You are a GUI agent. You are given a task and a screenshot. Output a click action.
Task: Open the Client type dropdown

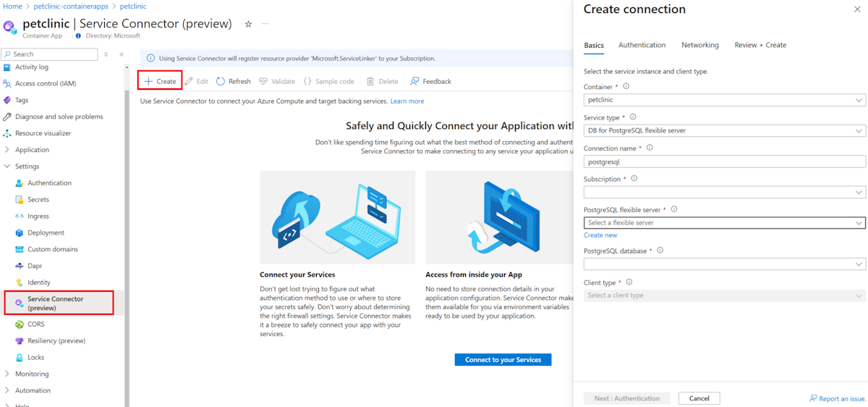725,295
